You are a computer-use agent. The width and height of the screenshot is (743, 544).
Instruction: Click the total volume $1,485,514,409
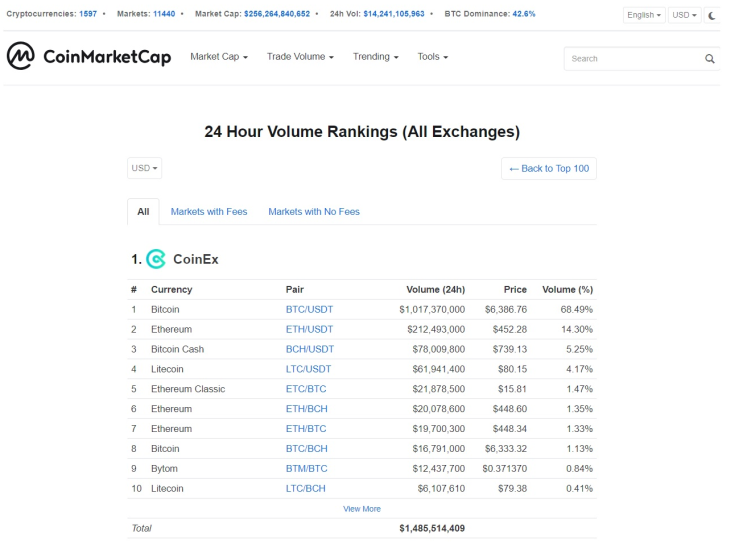(x=432, y=528)
